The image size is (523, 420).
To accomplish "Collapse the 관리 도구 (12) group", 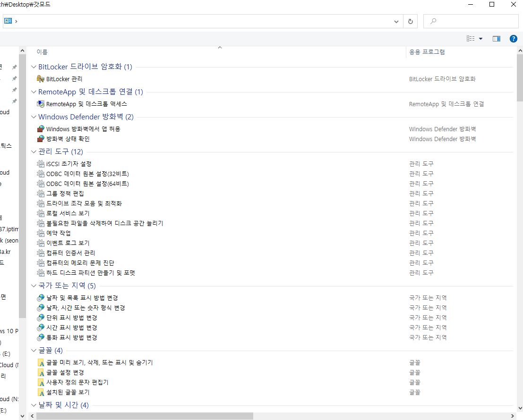I will coord(34,151).
